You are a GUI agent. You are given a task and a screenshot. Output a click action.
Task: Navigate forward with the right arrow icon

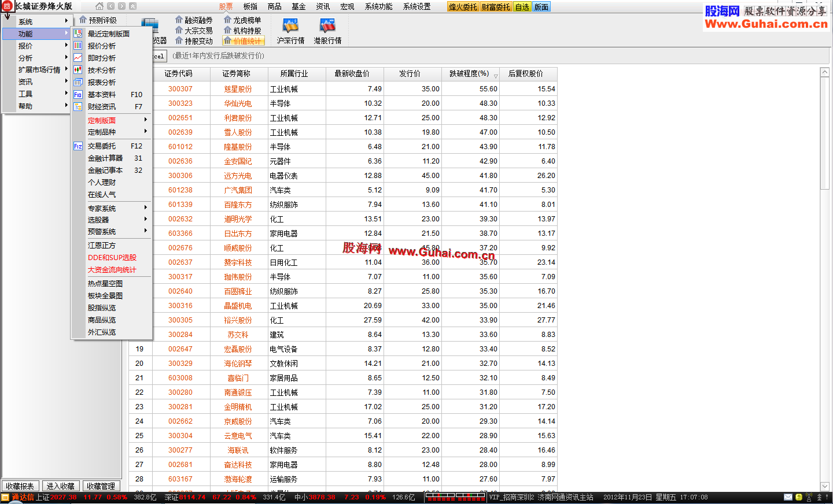point(121,6)
